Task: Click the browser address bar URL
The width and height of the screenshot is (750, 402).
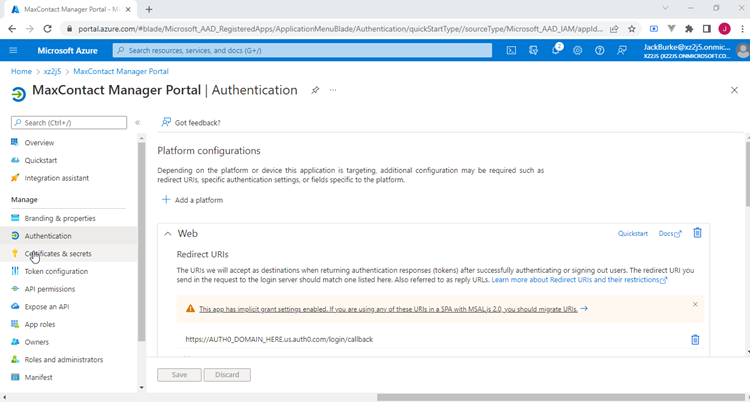Action: tap(340, 29)
